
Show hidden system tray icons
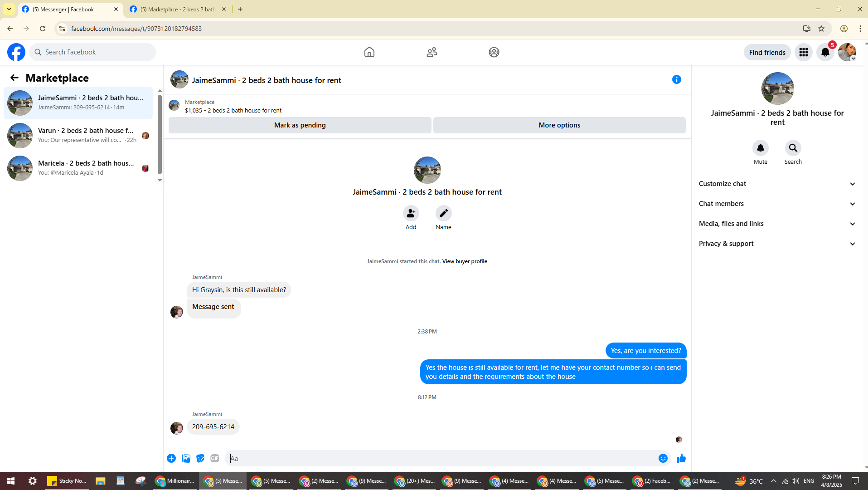tap(773, 481)
